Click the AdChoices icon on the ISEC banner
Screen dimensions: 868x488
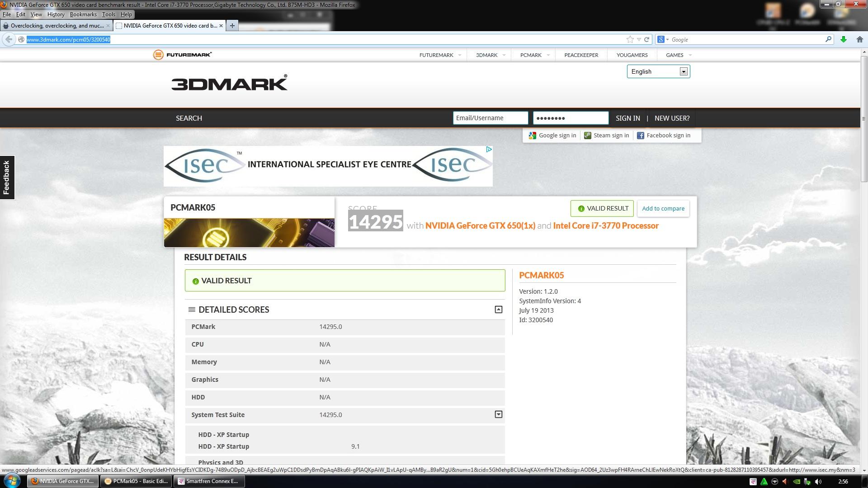pos(489,149)
